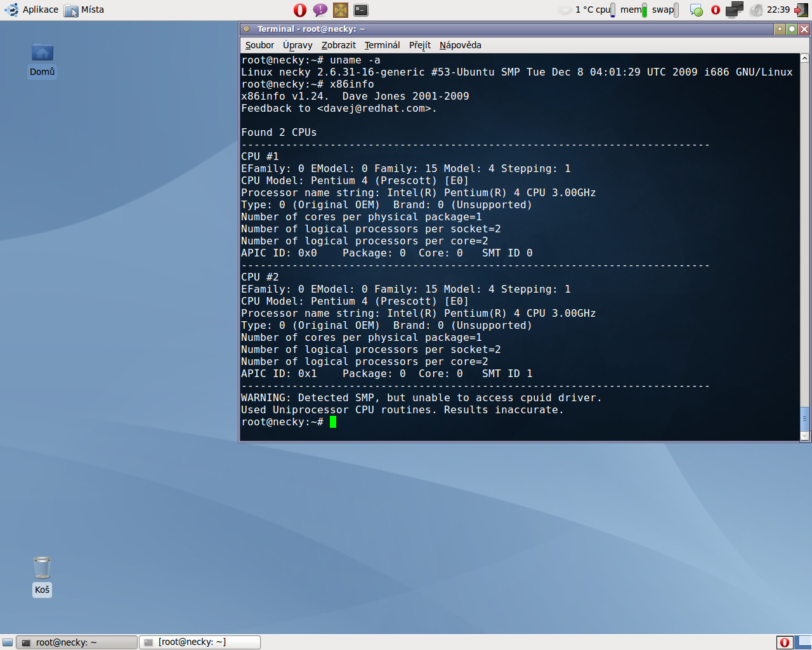The image size is (812, 650).
Task: Open the volume speaker tray icon
Action: [x=756, y=10]
